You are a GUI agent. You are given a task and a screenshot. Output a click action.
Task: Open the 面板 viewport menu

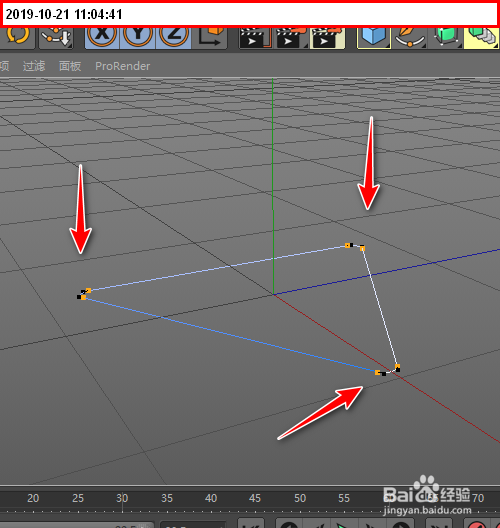pos(70,66)
